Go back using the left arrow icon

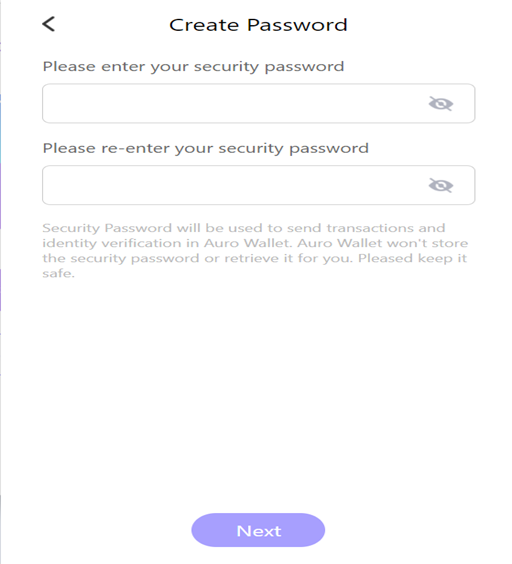pyautogui.click(x=49, y=24)
